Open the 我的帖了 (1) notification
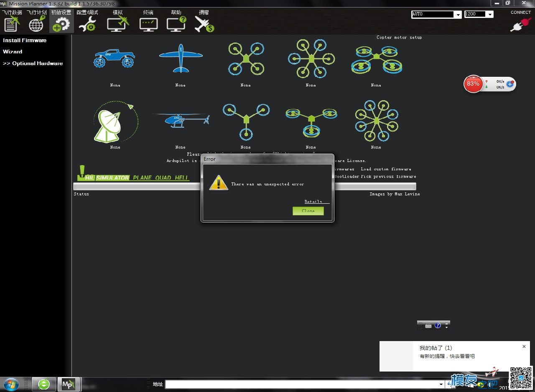 pyautogui.click(x=436, y=348)
